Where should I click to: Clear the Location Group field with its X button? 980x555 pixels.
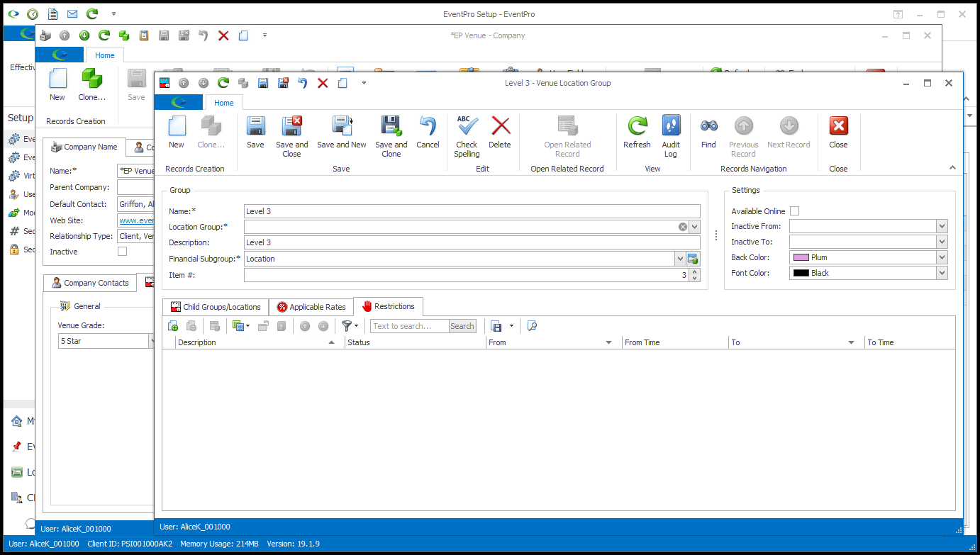(683, 227)
